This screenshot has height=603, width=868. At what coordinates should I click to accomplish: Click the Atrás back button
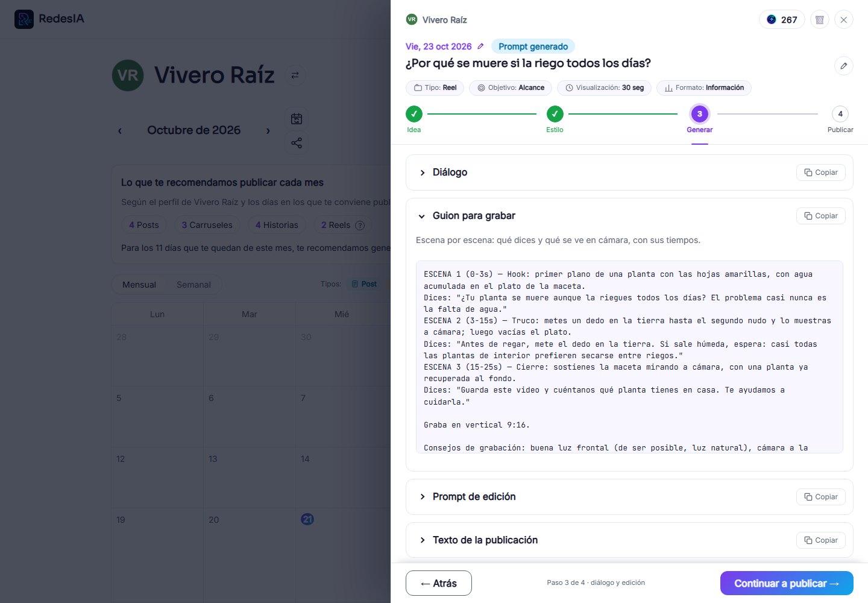coord(439,583)
